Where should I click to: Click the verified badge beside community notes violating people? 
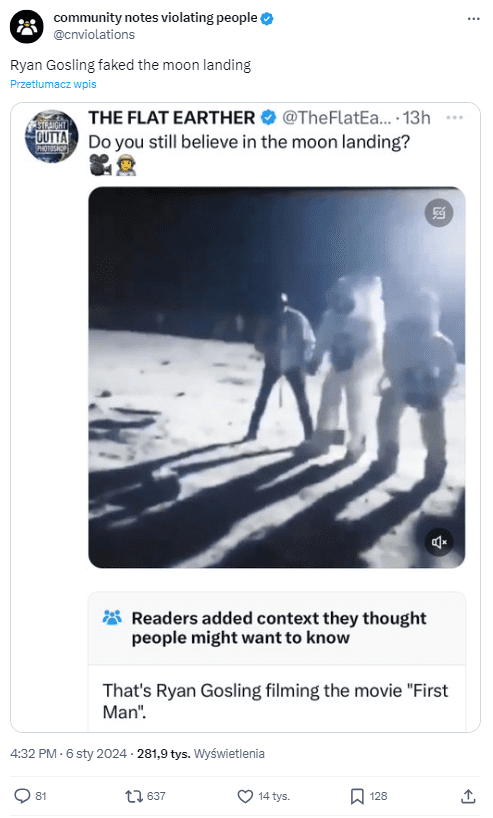[267, 18]
